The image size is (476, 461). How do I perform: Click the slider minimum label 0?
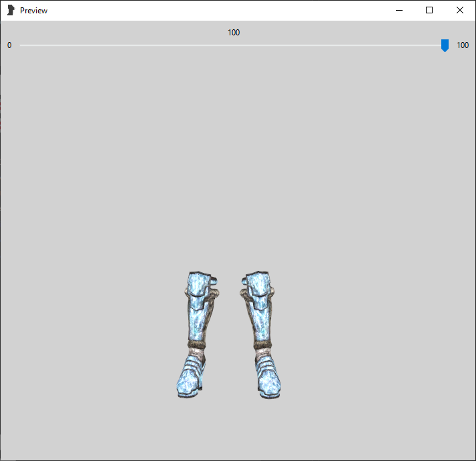9,45
